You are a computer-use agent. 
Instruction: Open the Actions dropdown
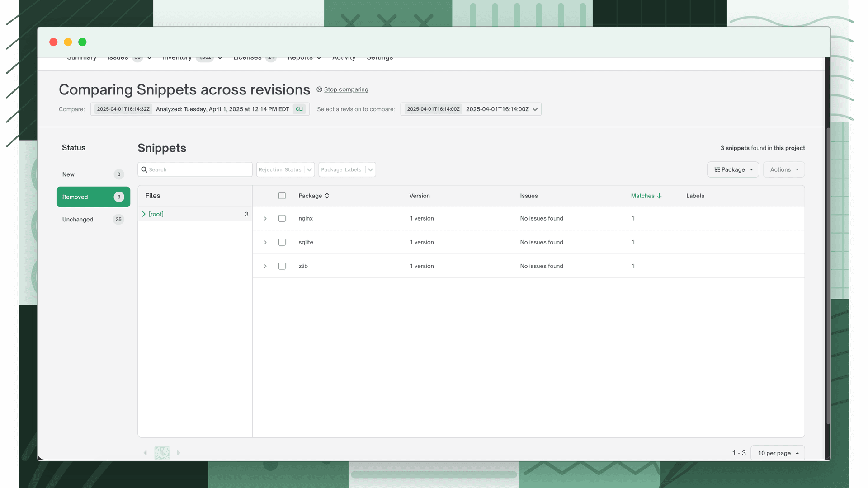784,169
